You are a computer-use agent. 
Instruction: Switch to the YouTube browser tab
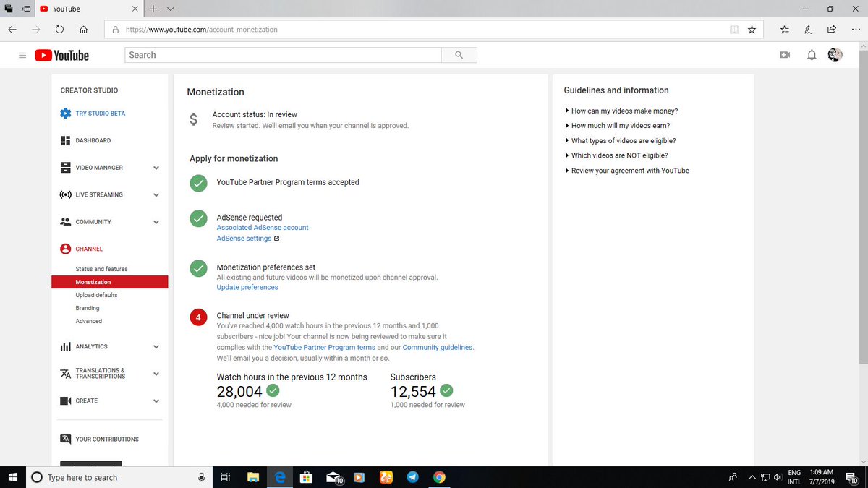click(x=88, y=9)
